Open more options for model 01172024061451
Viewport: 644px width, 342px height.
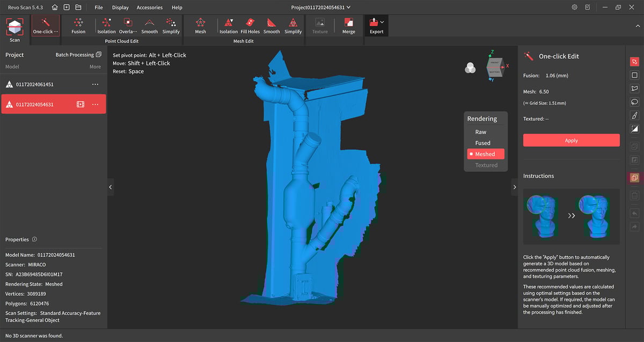(96, 84)
